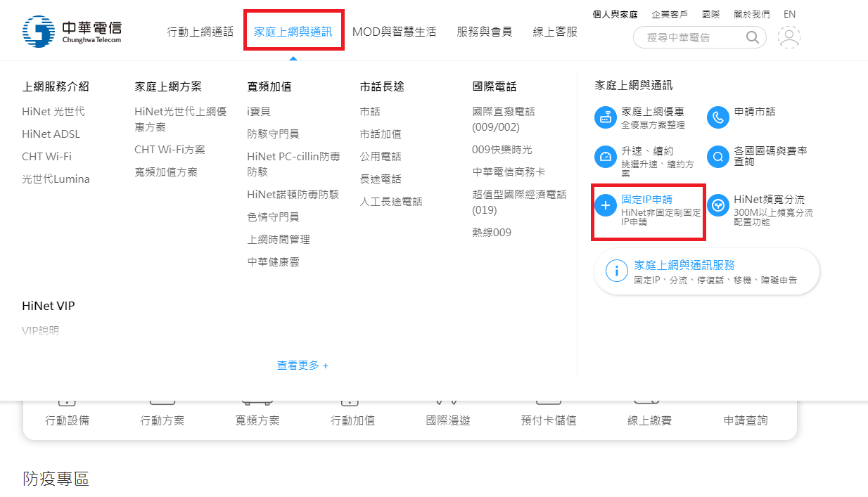Open 國際直撥電話(009/002) link
This screenshot has width=868, height=497.
504,120
